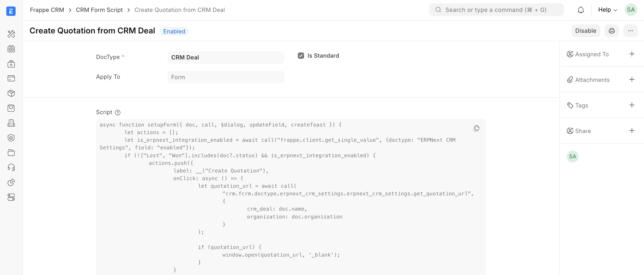644x275 pixels.
Task: Open the banknote money sidebar icon
Action: pyautogui.click(x=11, y=49)
